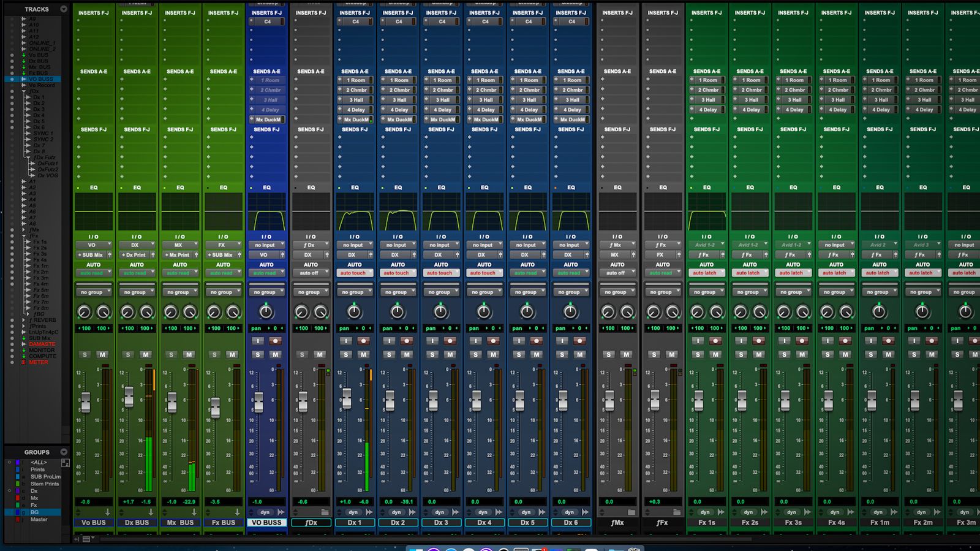This screenshot has height=551, width=980.
Task: Click the Dx 3 track name label
Action: pyautogui.click(x=441, y=523)
